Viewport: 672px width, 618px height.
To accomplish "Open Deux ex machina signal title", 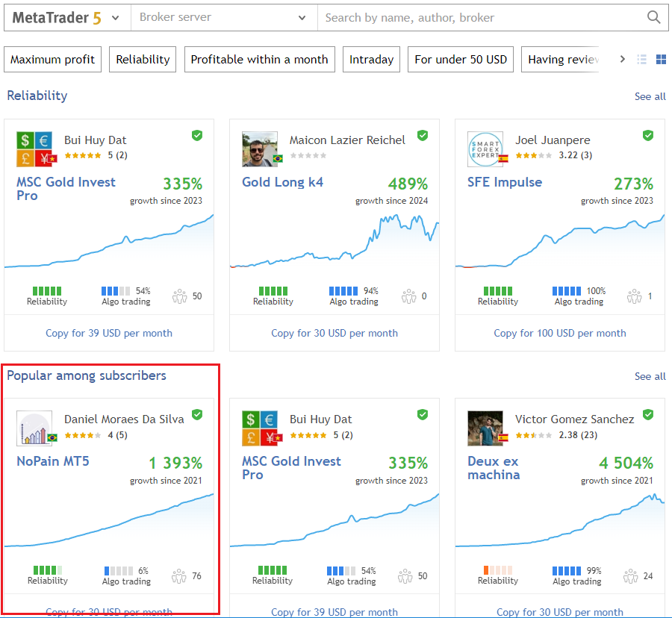I will (494, 468).
